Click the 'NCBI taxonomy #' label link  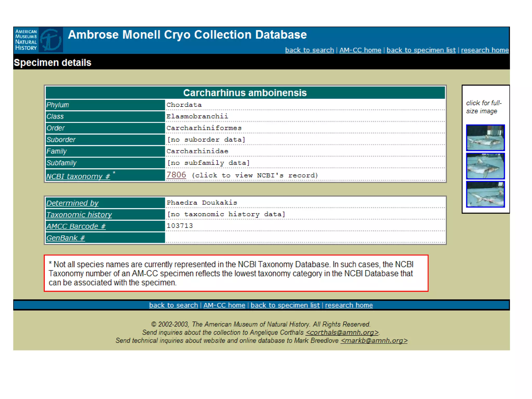78,176
